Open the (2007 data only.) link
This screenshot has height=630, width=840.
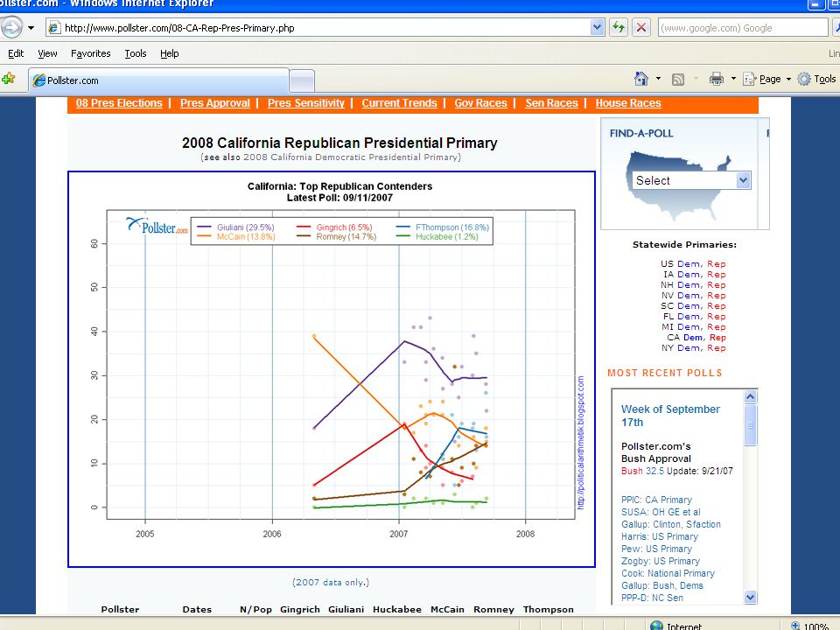331,583
